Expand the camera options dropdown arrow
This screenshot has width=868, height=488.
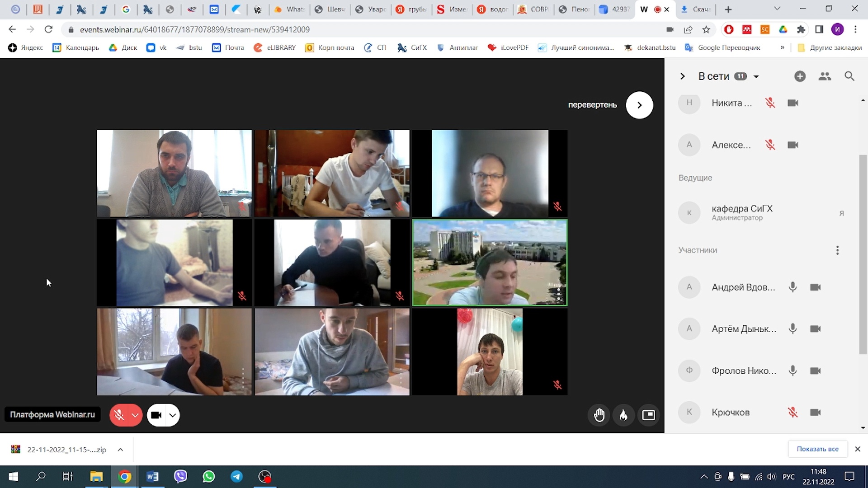[173, 415]
